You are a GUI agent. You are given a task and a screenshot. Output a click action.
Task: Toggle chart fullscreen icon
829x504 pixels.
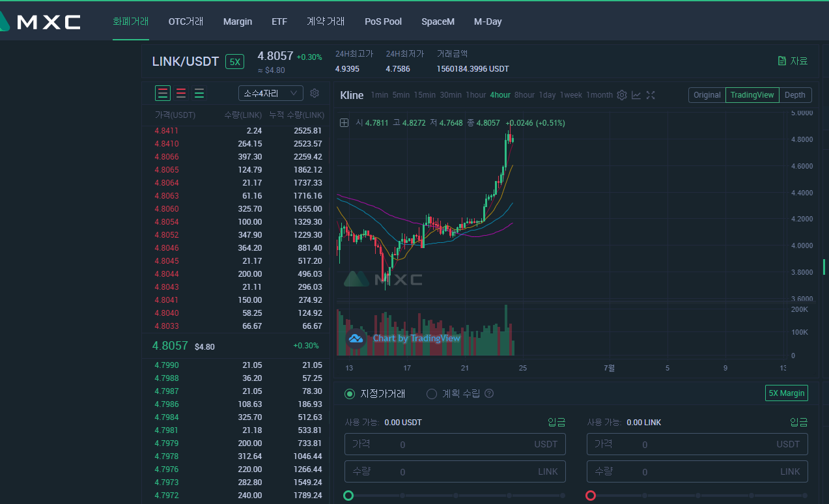pyautogui.click(x=651, y=95)
